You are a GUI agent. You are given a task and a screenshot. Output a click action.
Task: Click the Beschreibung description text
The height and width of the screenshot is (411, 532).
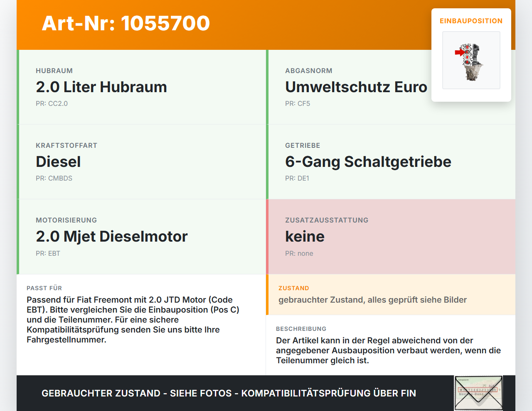pyautogui.click(x=389, y=350)
